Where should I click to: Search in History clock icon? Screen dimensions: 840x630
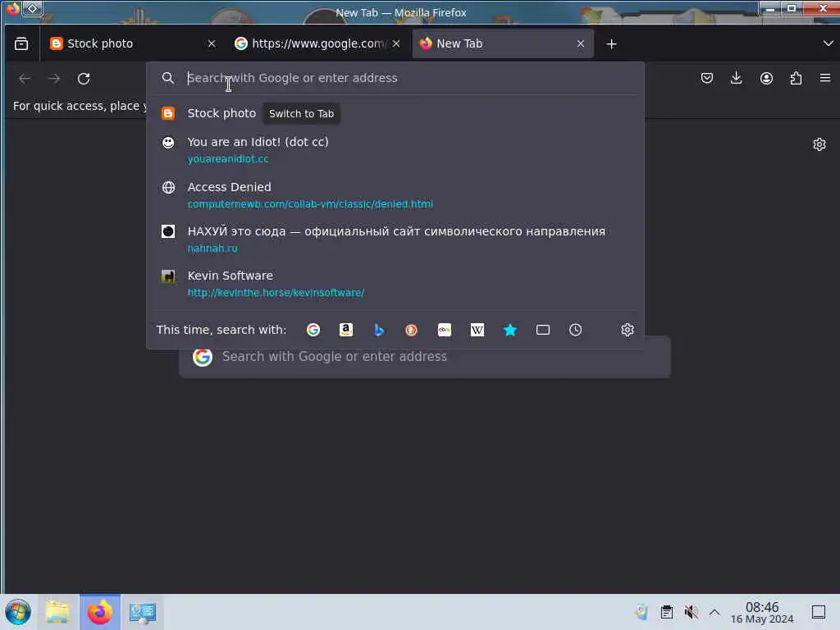(575, 330)
